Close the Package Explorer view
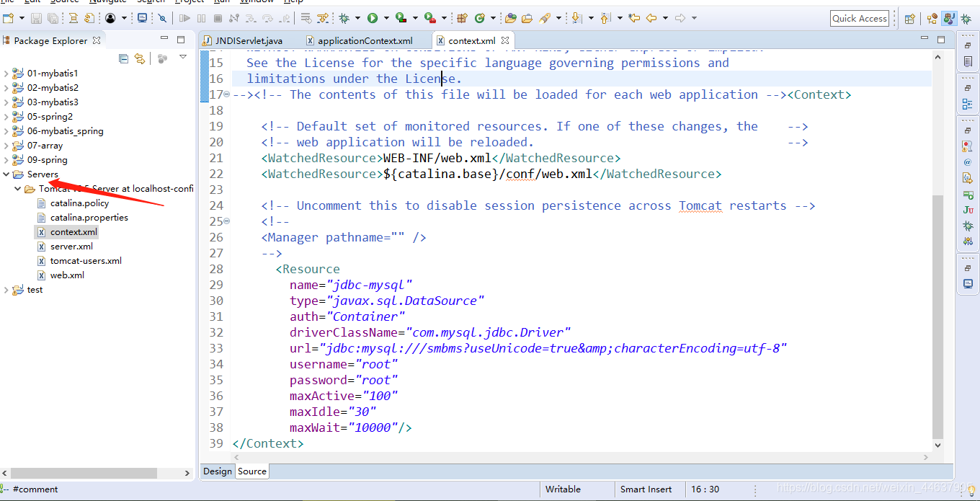 [97, 40]
